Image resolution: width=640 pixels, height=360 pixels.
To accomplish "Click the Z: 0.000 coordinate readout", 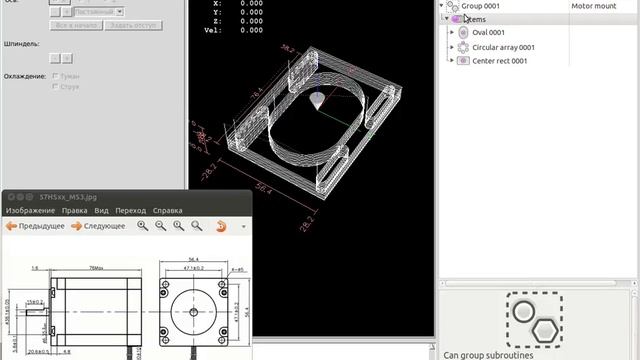I will tap(238, 21).
